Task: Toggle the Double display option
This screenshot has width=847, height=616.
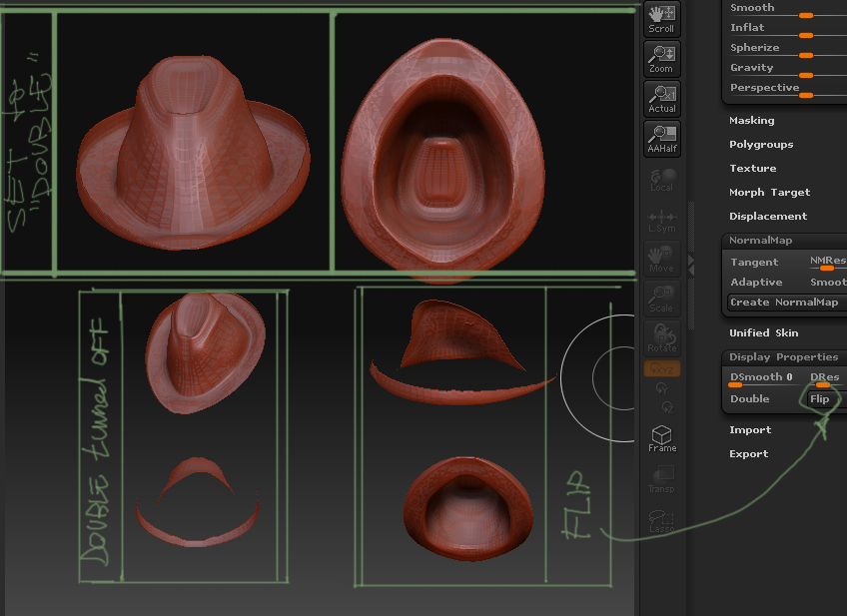Action: coord(750,399)
